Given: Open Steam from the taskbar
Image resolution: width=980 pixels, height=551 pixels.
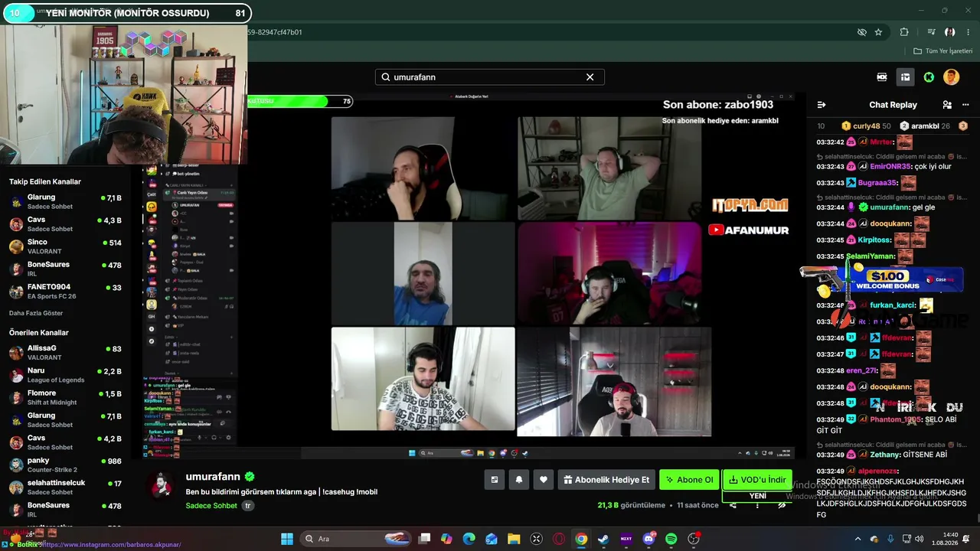Looking at the screenshot, I should coord(603,539).
